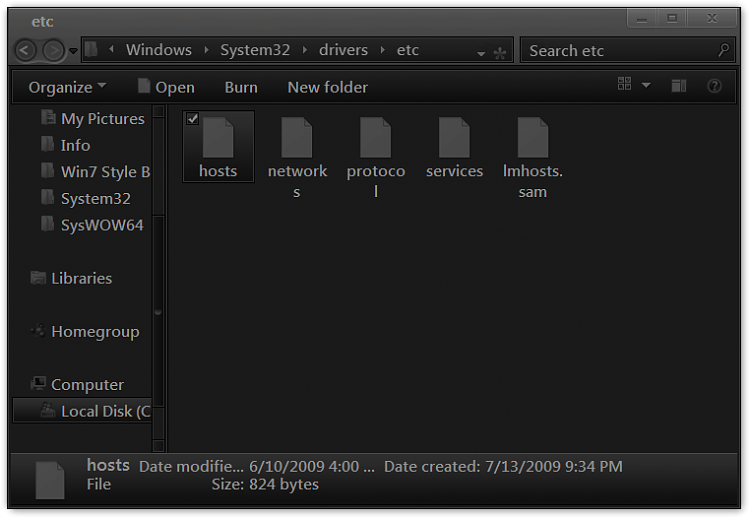
Task: Select the networks file icon
Action: coord(297,137)
